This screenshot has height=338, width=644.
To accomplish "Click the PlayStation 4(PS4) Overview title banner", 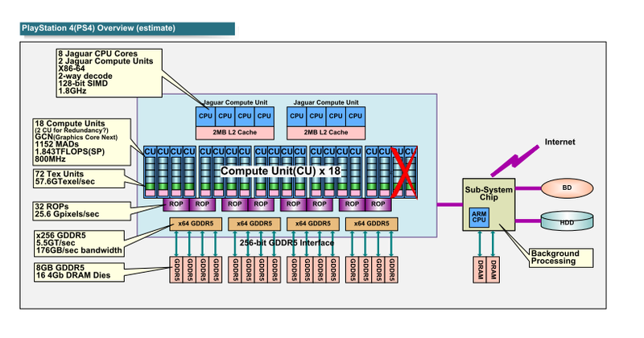I will point(127,28).
